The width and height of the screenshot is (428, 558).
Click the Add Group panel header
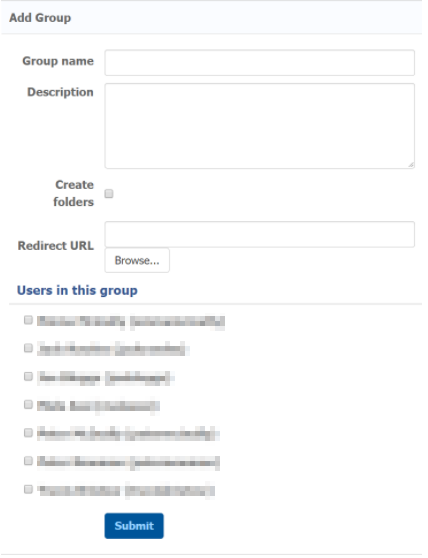click(214, 18)
